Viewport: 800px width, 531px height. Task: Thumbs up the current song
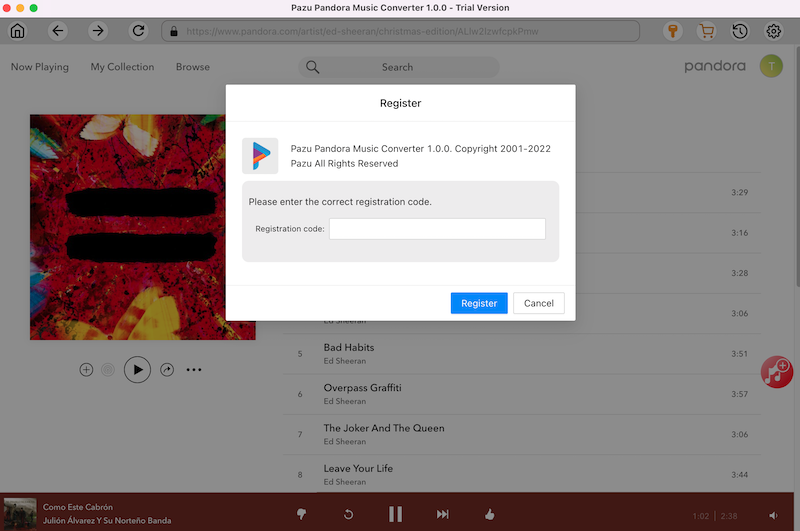[489, 514]
